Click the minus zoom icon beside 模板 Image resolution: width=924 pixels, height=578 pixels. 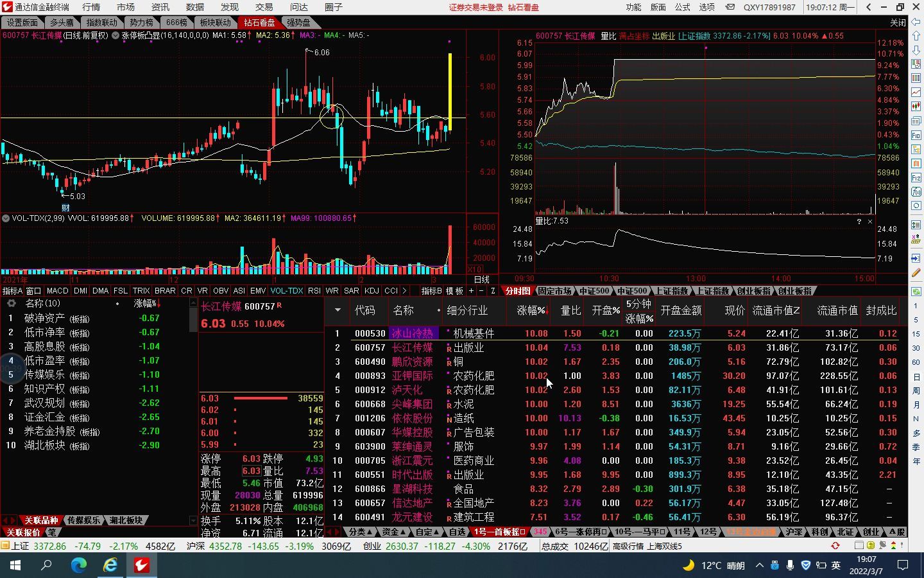click(x=481, y=290)
